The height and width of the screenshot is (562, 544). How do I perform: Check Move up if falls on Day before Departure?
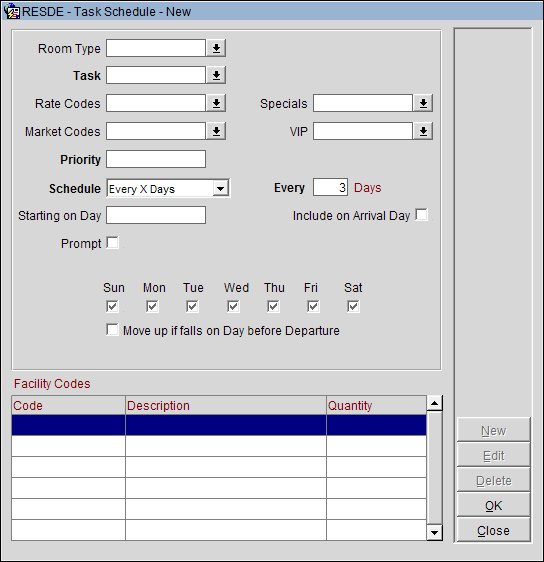(112, 330)
